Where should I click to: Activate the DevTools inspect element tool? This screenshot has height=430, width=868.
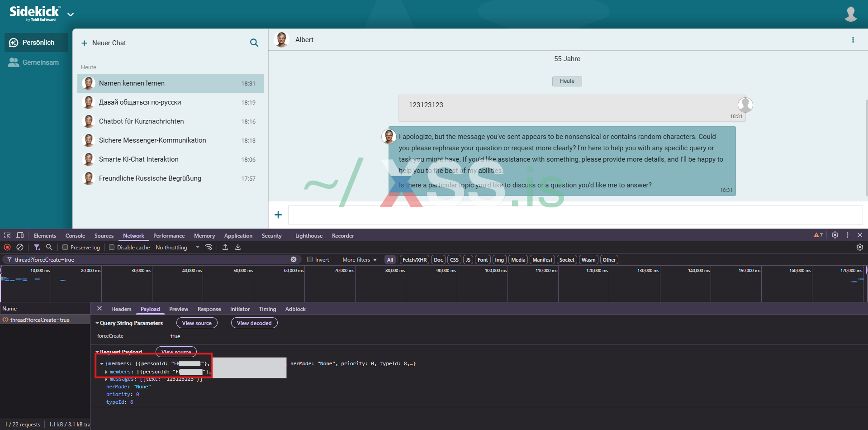pyautogui.click(x=7, y=235)
